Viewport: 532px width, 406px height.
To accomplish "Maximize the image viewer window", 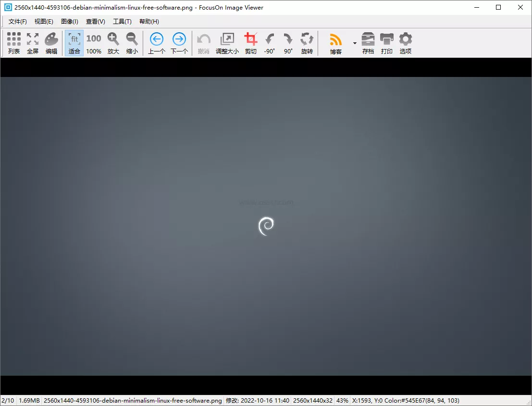I will (x=498, y=7).
